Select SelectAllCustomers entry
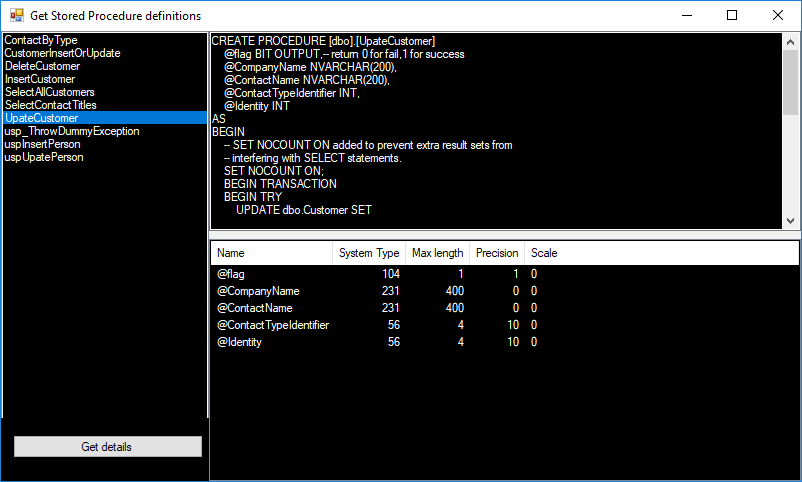 pyautogui.click(x=105, y=92)
